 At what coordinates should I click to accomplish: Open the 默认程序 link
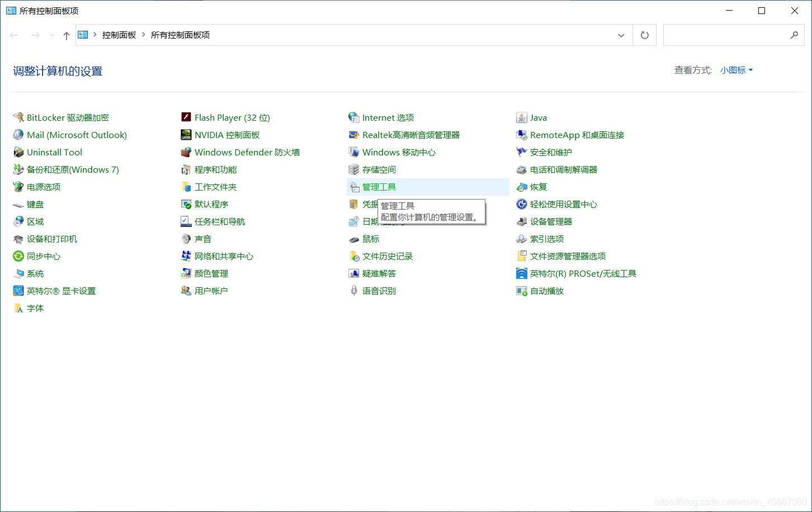[x=211, y=204]
